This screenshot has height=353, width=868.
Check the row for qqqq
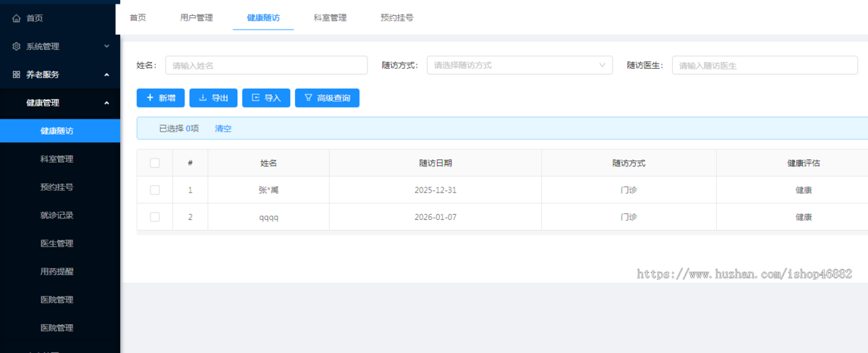(155, 217)
